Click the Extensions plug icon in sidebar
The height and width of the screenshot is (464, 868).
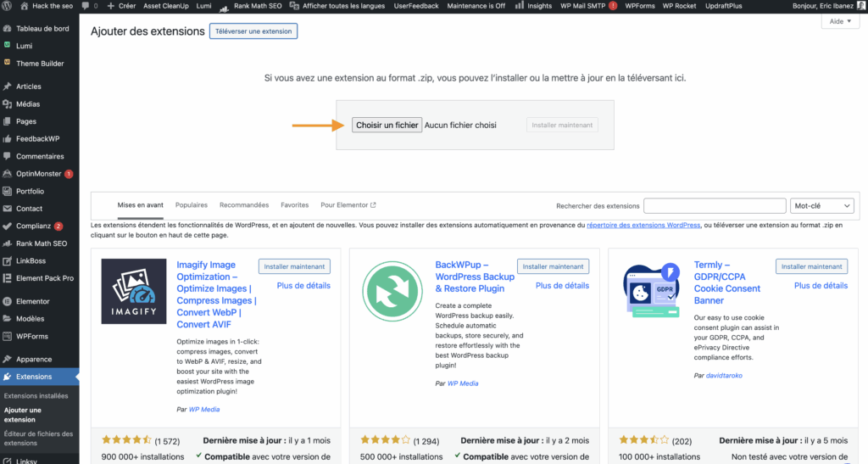pyautogui.click(x=7, y=377)
